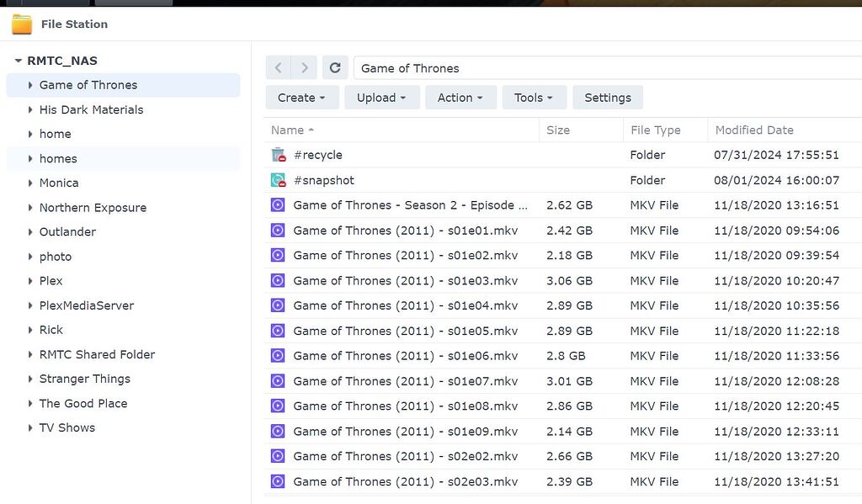The width and height of the screenshot is (862, 504).
Task: Expand the Northern Exposure folder arrow
Action: tap(30, 207)
